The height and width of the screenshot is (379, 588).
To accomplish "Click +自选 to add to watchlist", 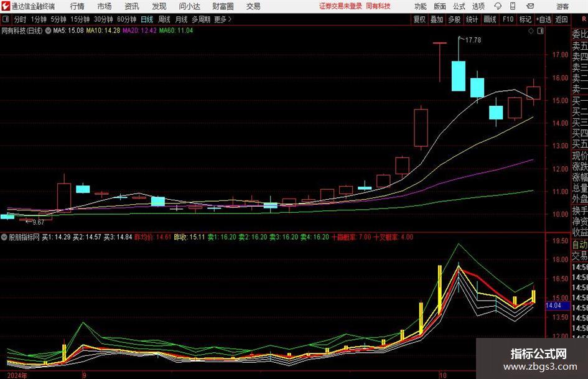I will [x=544, y=19].
